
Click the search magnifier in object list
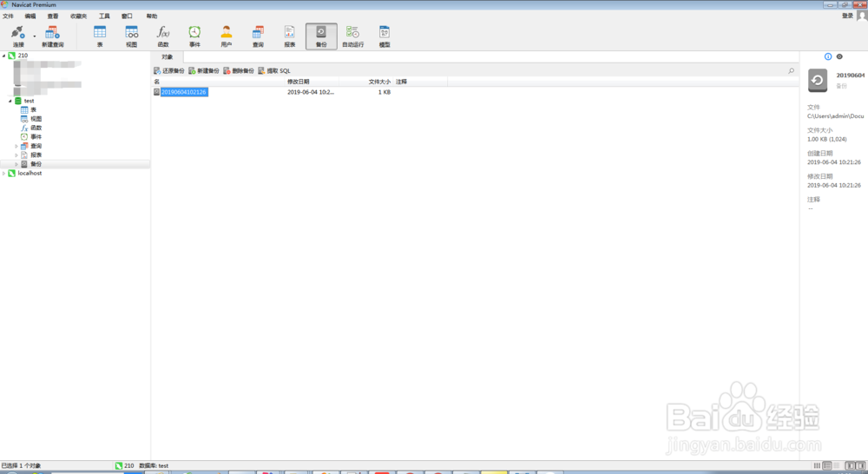(791, 71)
